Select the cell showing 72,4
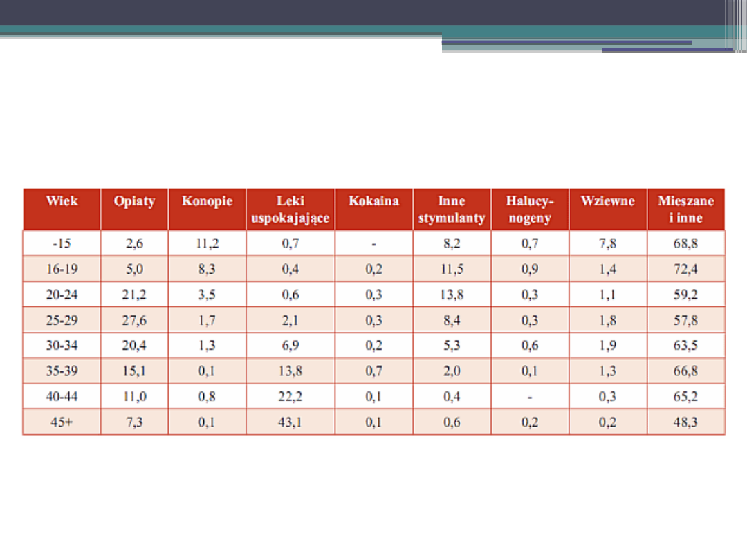This screenshot has height=560, width=747. coord(685,270)
